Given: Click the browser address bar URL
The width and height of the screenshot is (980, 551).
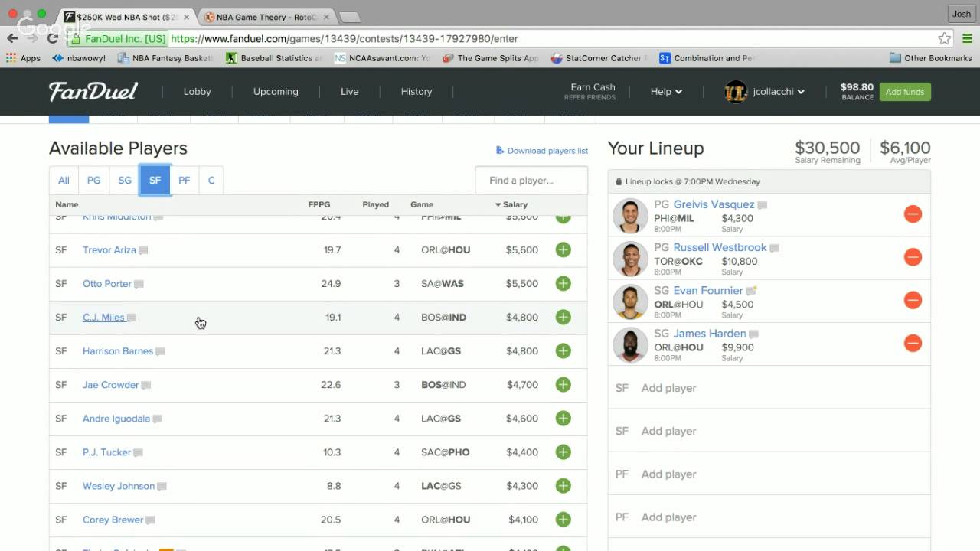Looking at the screenshot, I should (x=345, y=38).
